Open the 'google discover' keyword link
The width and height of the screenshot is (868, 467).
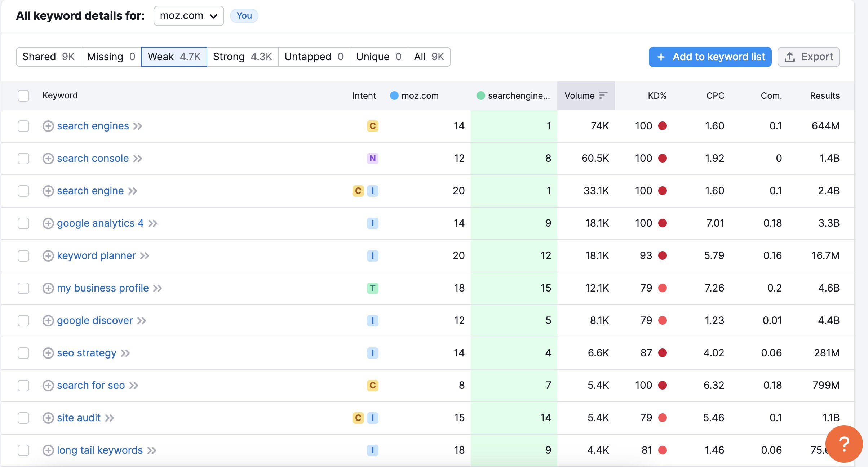click(95, 321)
